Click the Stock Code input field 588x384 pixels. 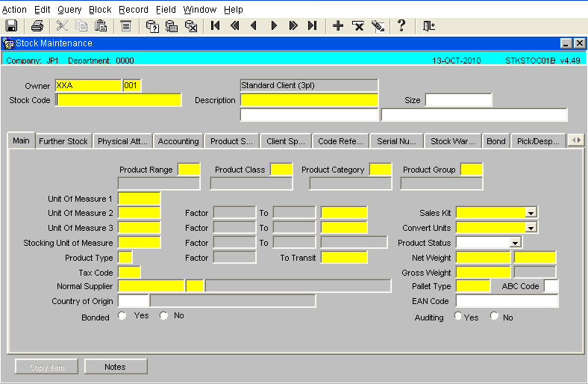tap(119, 100)
